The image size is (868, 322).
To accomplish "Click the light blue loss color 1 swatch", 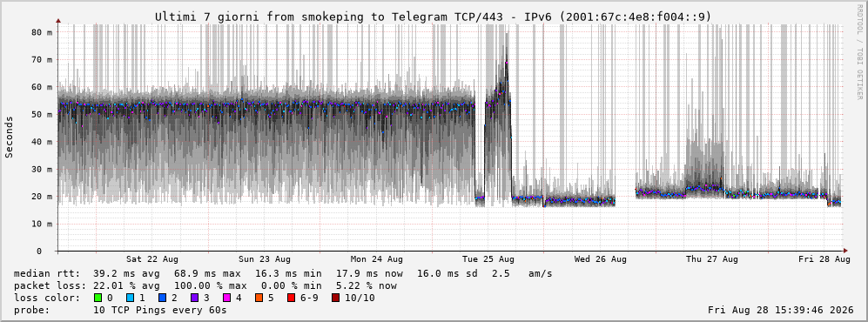I will coord(131,298).
